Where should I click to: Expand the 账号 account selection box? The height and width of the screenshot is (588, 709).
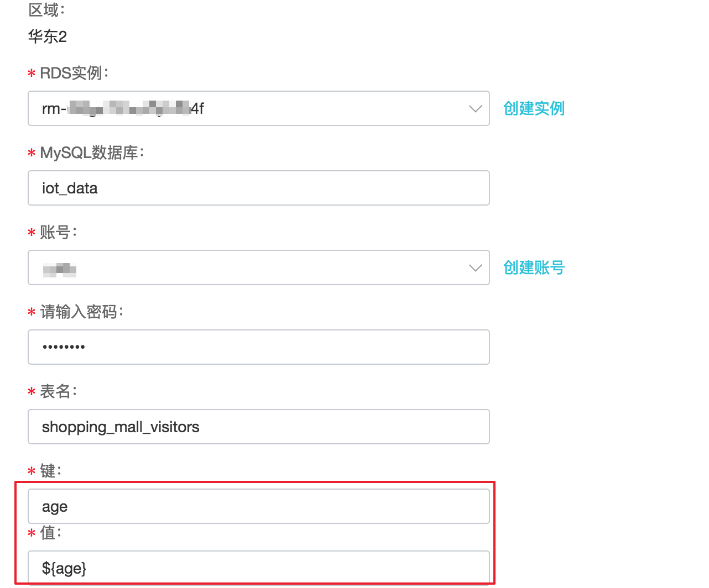tap(249, 268)
